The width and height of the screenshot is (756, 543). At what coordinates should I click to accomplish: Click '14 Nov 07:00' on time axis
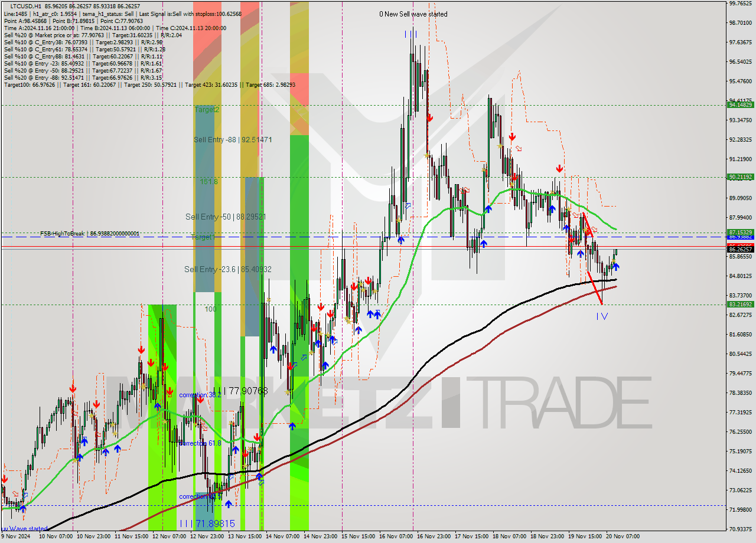pos(282,537)
